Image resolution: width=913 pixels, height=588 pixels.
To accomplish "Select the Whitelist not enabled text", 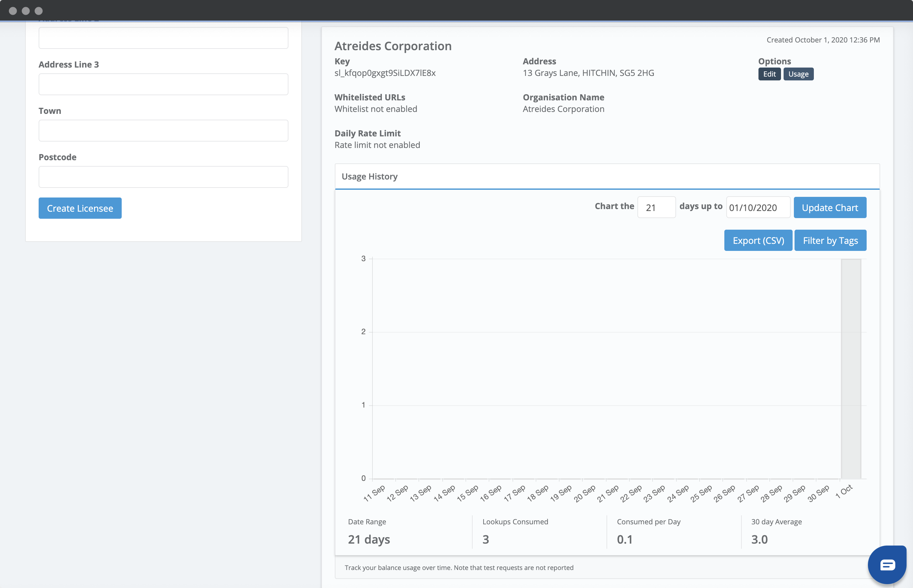I will (376, 109).
